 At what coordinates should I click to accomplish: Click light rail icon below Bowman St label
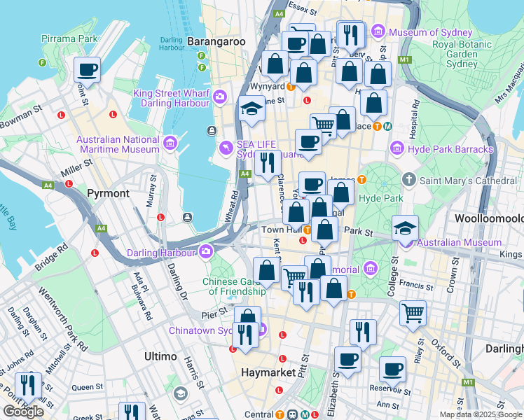coord(61,115)
